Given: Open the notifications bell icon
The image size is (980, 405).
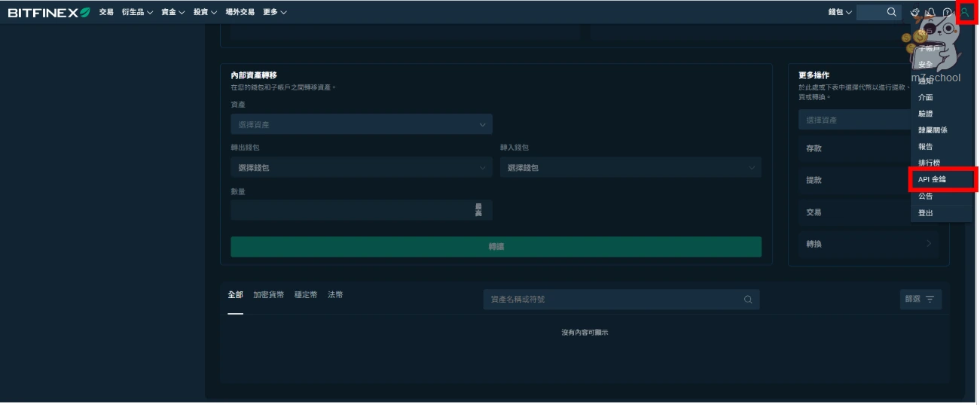Looking at the screenshot, I should 932,12.
